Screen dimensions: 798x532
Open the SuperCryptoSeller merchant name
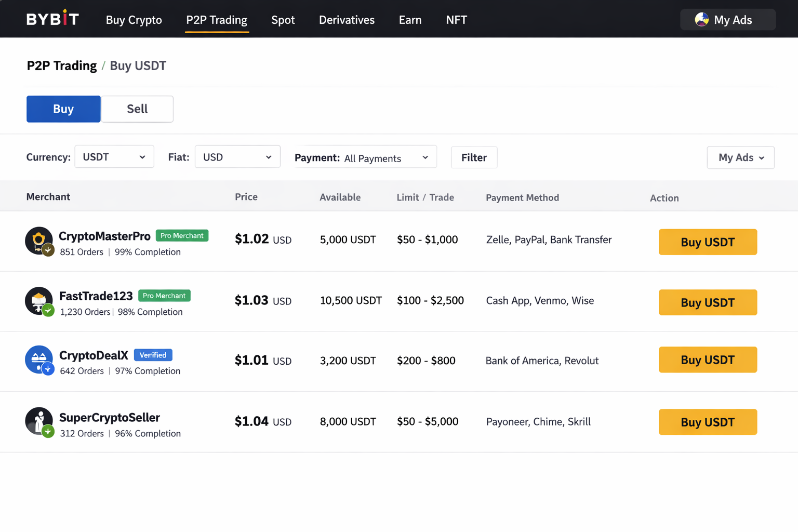pos(110,418)
